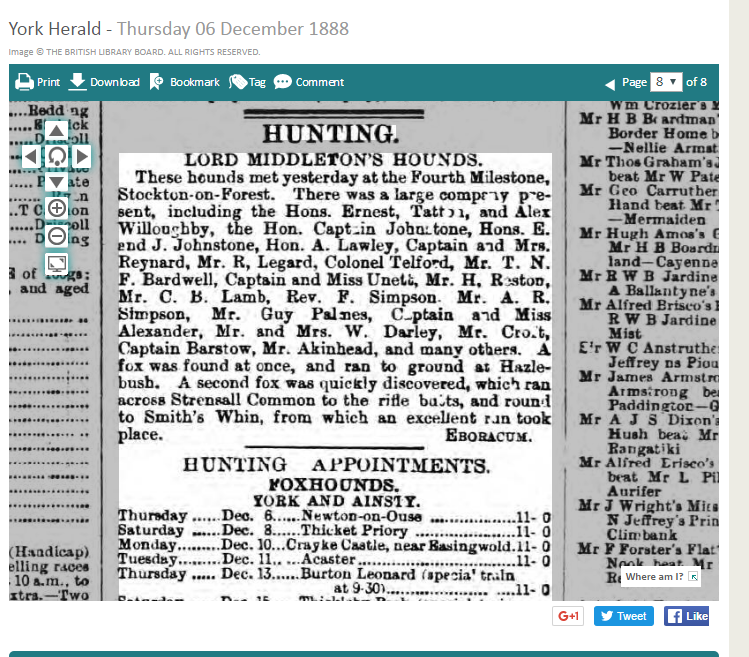Click the highlighted Hunting article text
The height and width of the screenshot is (657, 749).
coord(335,300)
